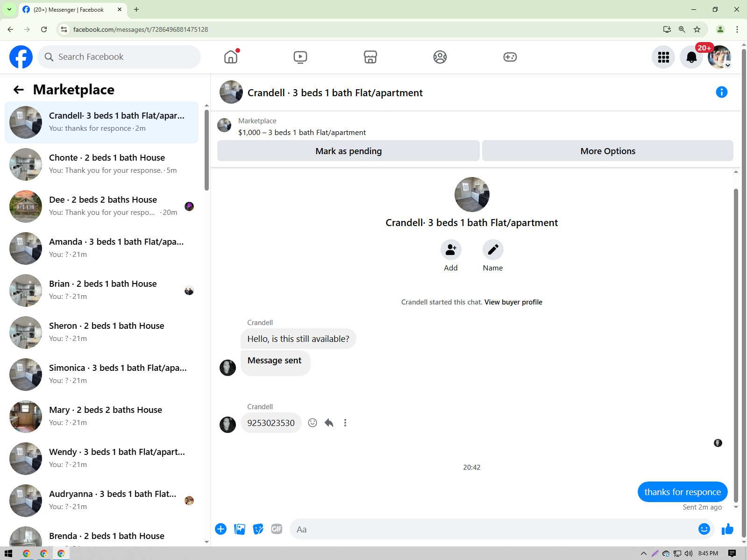This screenshot has height=560, width=747.
Task: Go back from Marketplace chats list
Action: tap(19, 90)
